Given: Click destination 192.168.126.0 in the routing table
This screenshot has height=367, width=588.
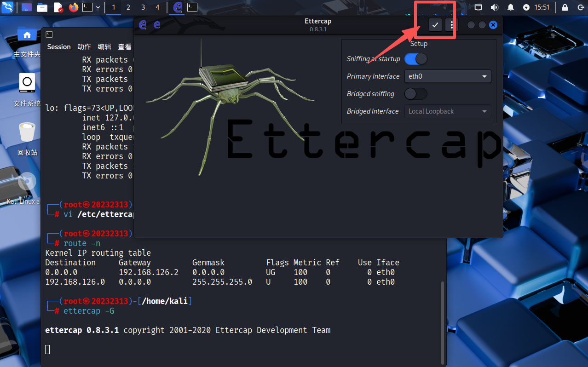Looking at the screenshot, I should [x=75, y=282].
